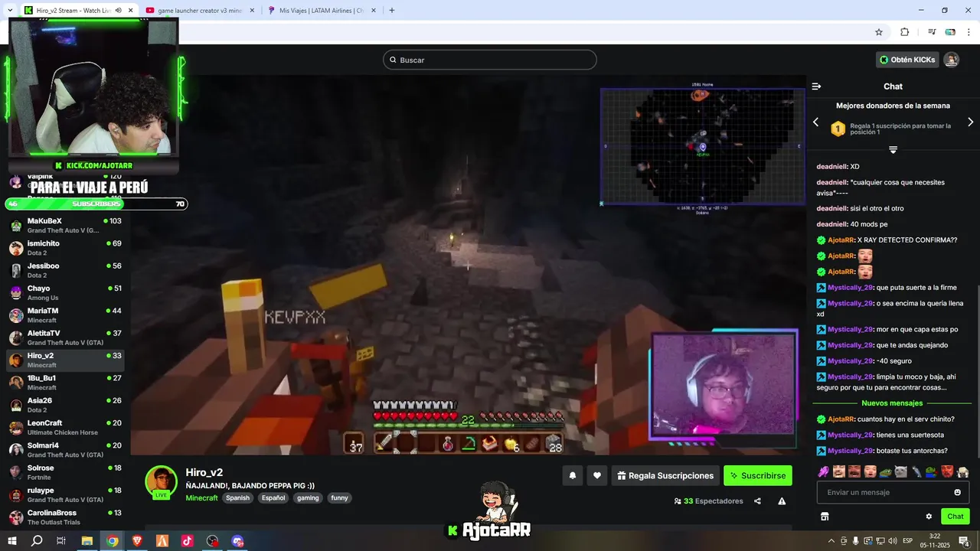Share the stream via share icon
This screenshot has height=551, width=980.
click(757, 501)
